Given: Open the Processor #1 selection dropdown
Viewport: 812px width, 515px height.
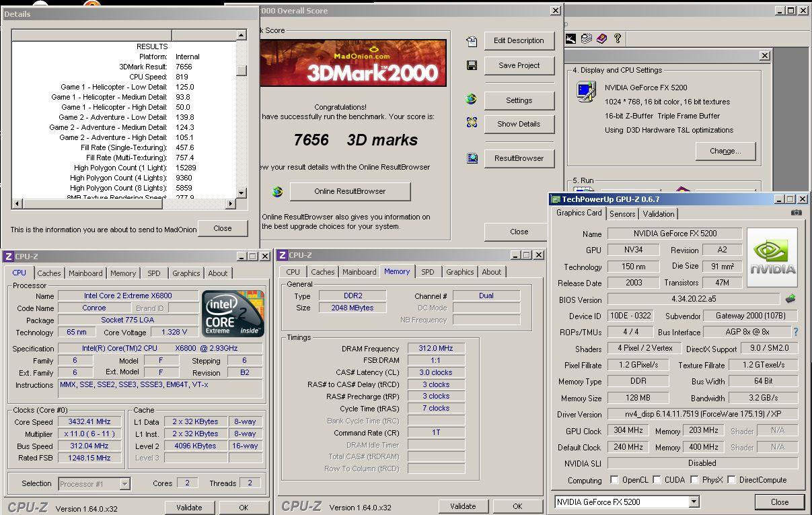Looking at the screenshot, I should 124,483.
